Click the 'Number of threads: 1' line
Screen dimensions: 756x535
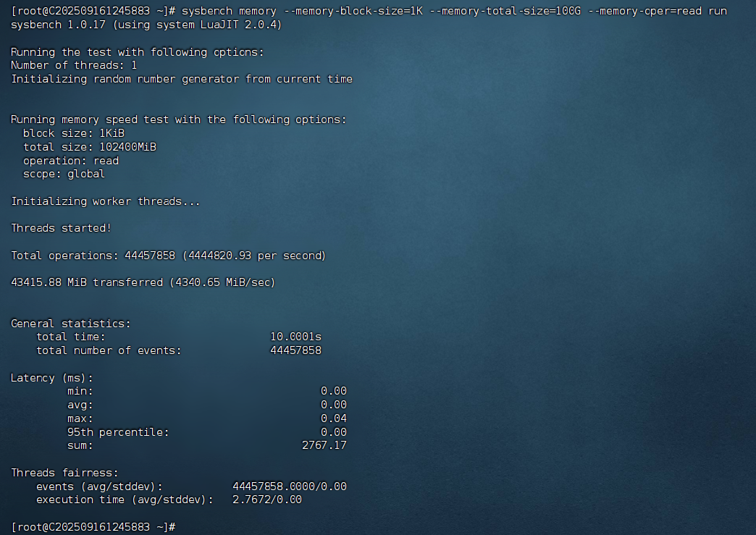tap(72, 65)
